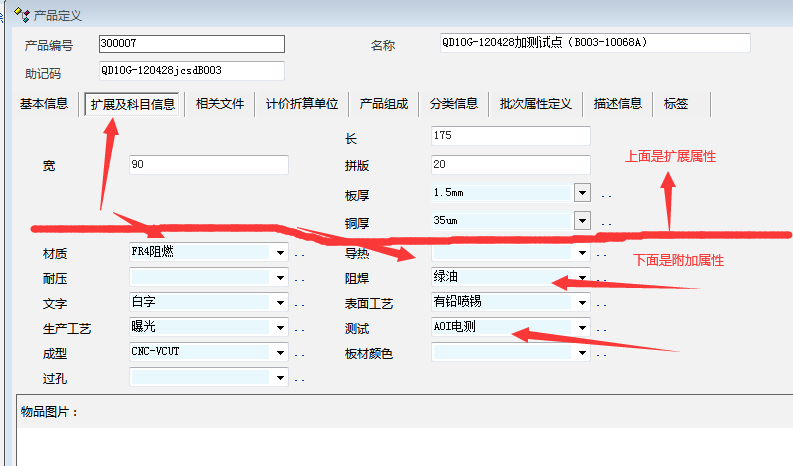Click the 拼版 input field

tap(509, 164)
